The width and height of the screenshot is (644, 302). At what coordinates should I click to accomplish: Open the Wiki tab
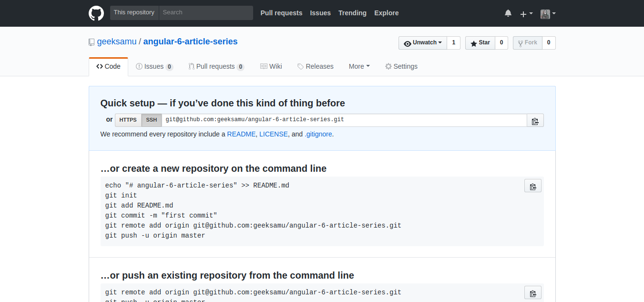(x=271, y=66)
